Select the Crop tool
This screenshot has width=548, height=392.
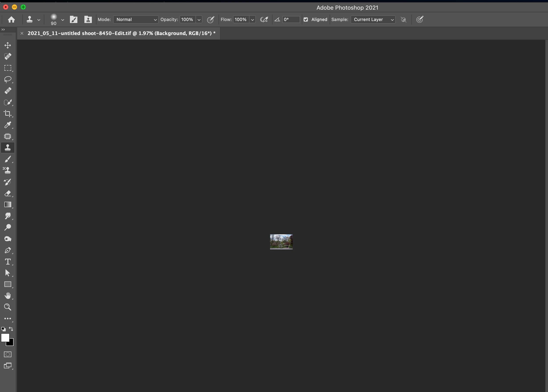click(x=8, y=113)
